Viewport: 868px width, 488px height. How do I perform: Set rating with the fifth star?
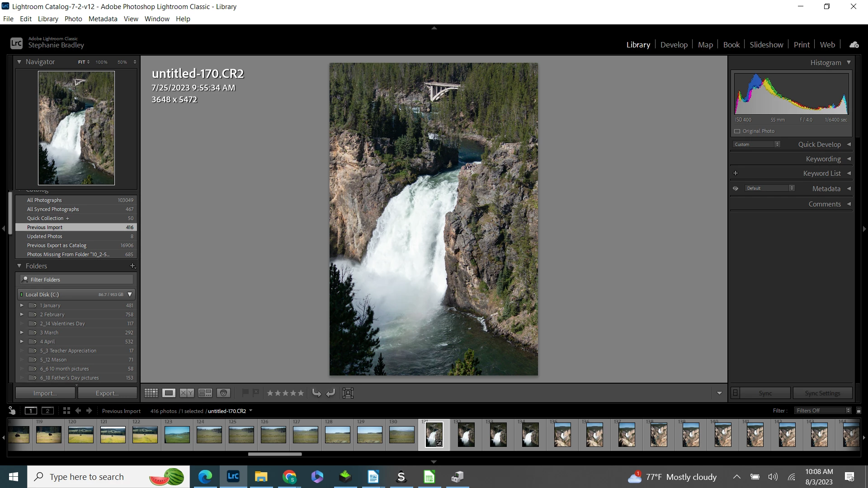tap(301, 393)
